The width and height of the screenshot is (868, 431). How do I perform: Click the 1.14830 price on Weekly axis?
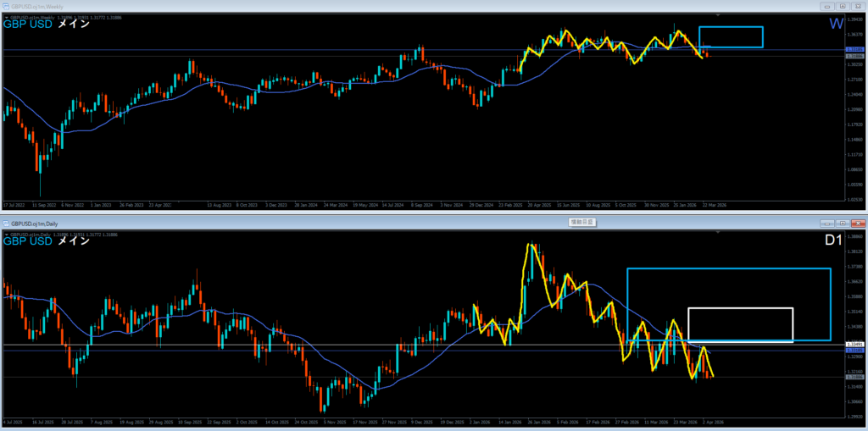855,140
